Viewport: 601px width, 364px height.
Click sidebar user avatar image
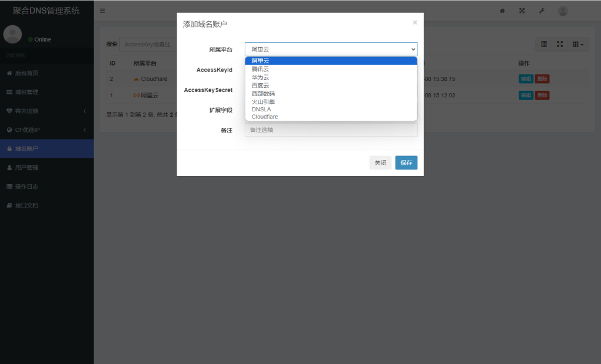[13, 35]
